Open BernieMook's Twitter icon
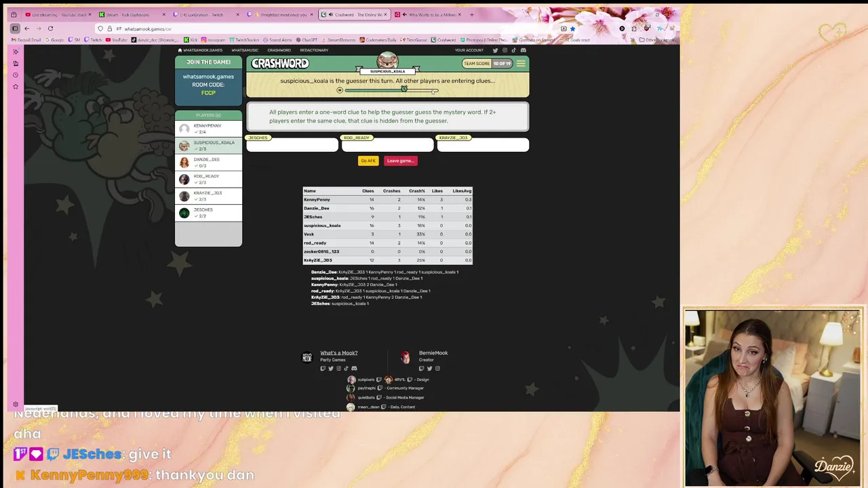 coord(429,369)
